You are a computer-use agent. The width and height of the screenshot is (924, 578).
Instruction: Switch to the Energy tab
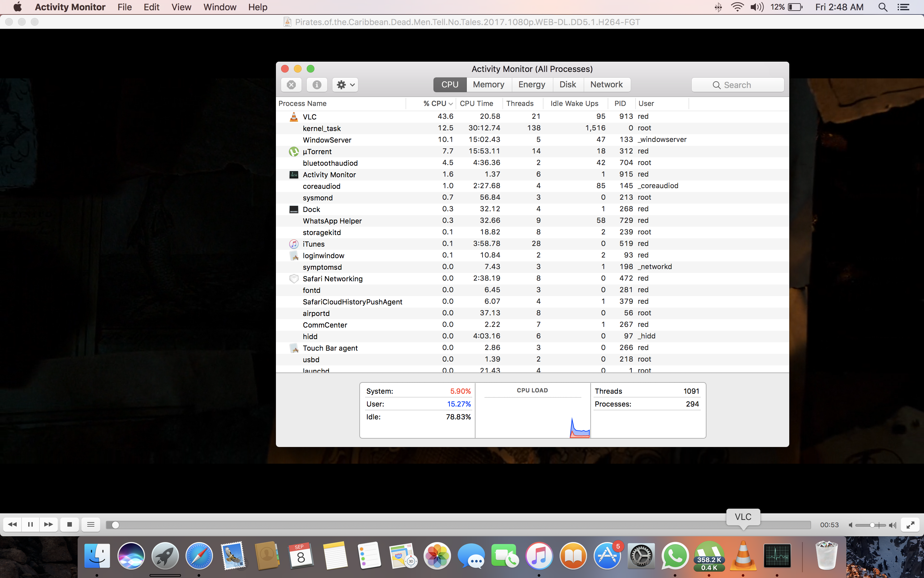coord(532,84)
